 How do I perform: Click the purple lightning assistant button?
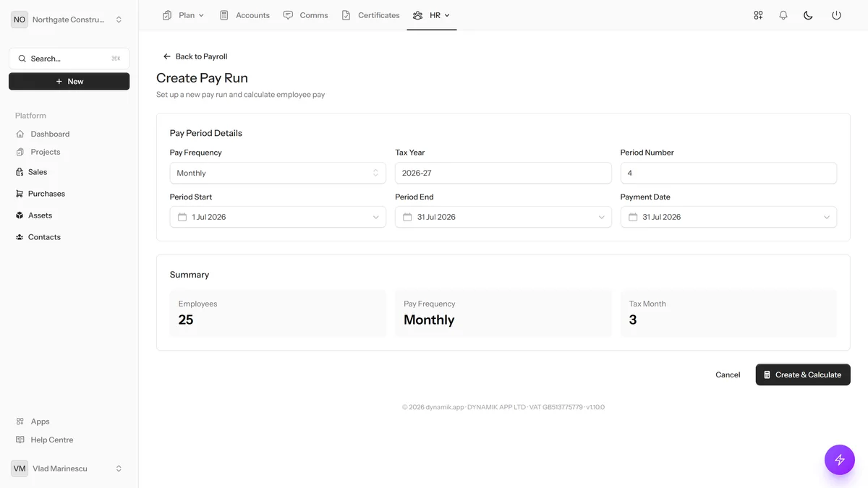tap(840, 460)
